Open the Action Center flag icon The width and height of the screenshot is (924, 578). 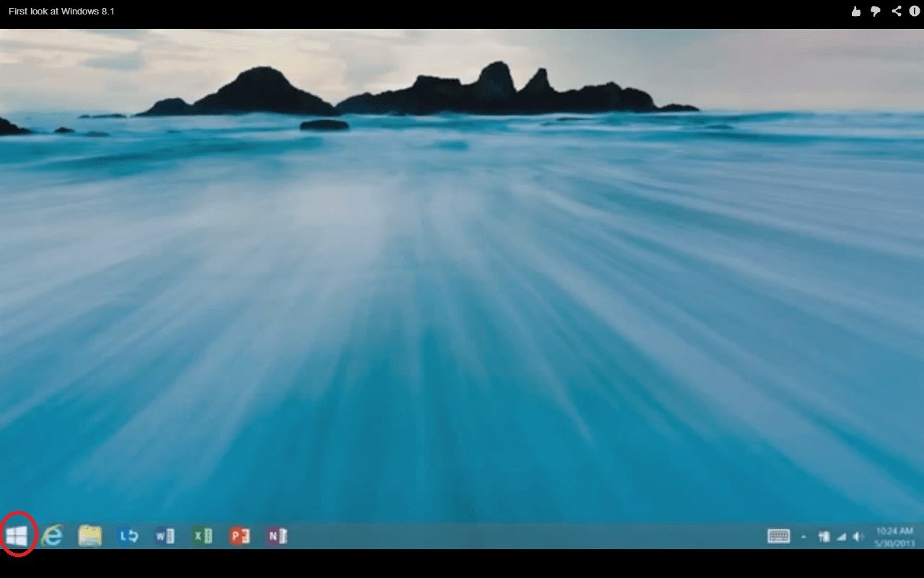coord(824,536)
